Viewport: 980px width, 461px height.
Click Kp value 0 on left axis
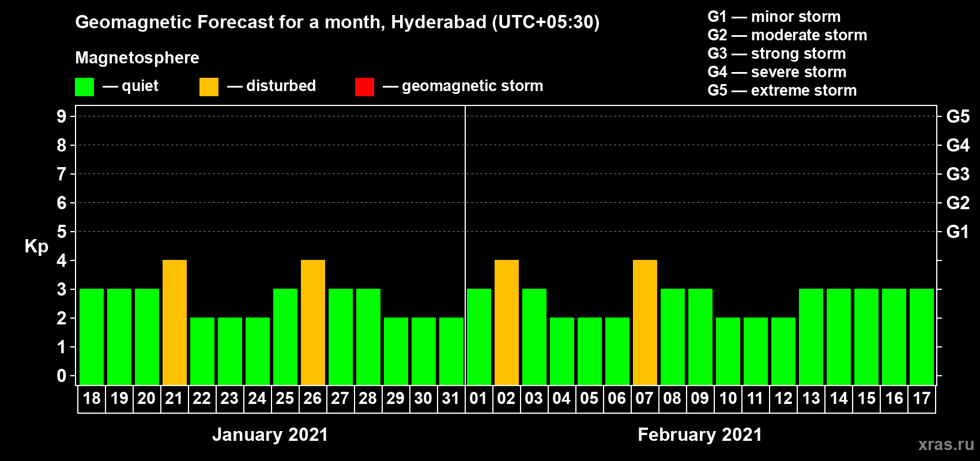[x=62, y=376]
